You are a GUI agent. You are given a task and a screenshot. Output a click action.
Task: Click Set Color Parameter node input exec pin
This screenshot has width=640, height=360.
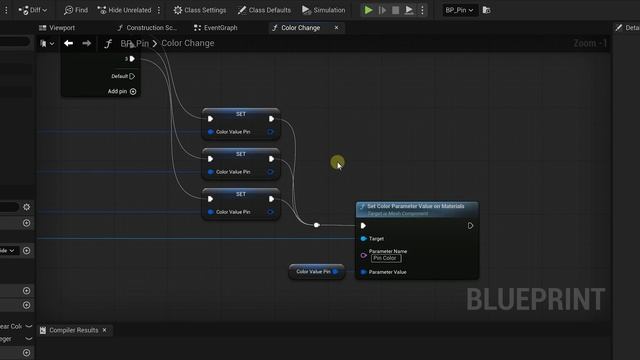coord(363,226)
